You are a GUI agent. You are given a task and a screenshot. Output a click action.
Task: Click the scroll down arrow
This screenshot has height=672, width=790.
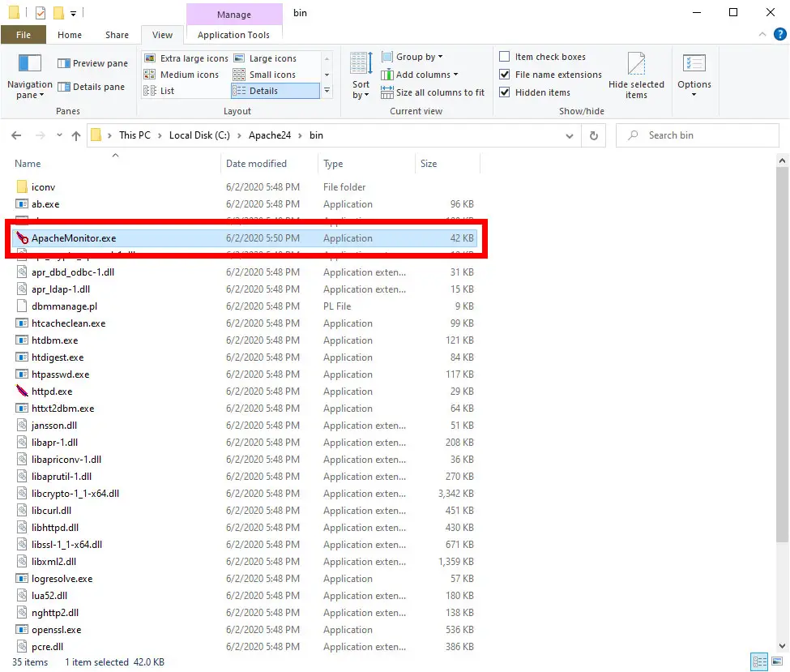point(782,646)
